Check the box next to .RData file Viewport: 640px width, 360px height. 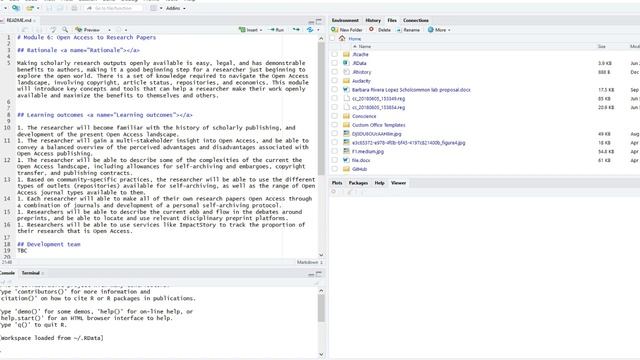[x=335, y=63]
